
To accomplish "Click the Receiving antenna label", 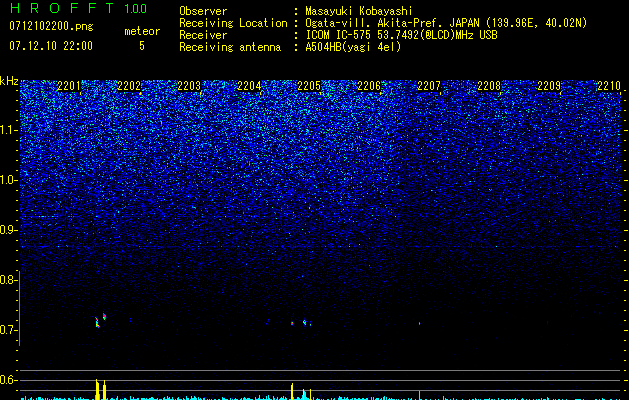I will pyautogui.click(x=230, y=47).
